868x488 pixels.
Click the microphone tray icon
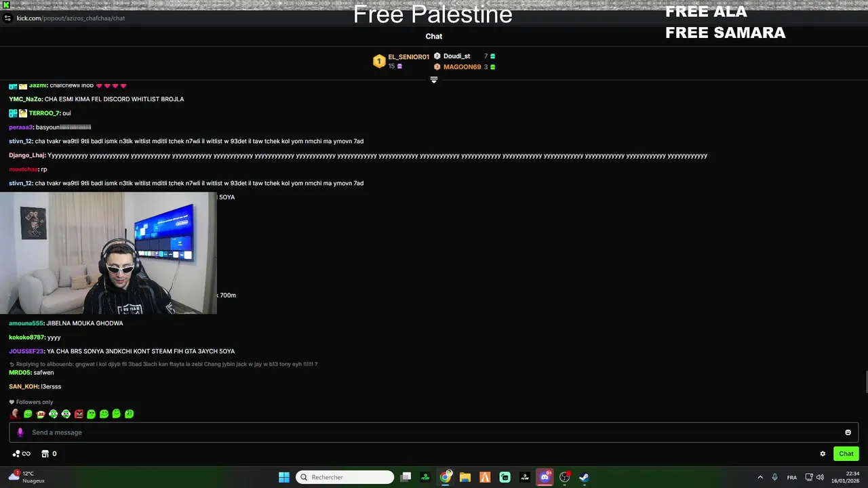point(774,477)
